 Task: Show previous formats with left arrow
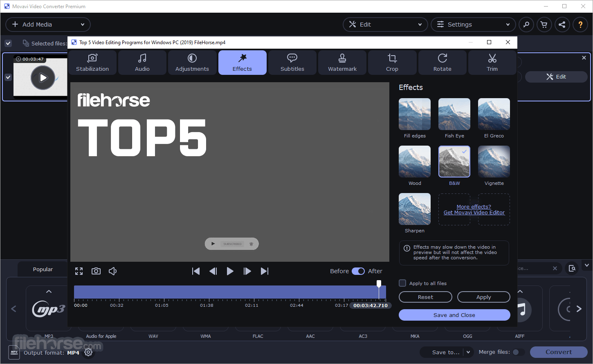pyautogui.click(x=13, y=309)
